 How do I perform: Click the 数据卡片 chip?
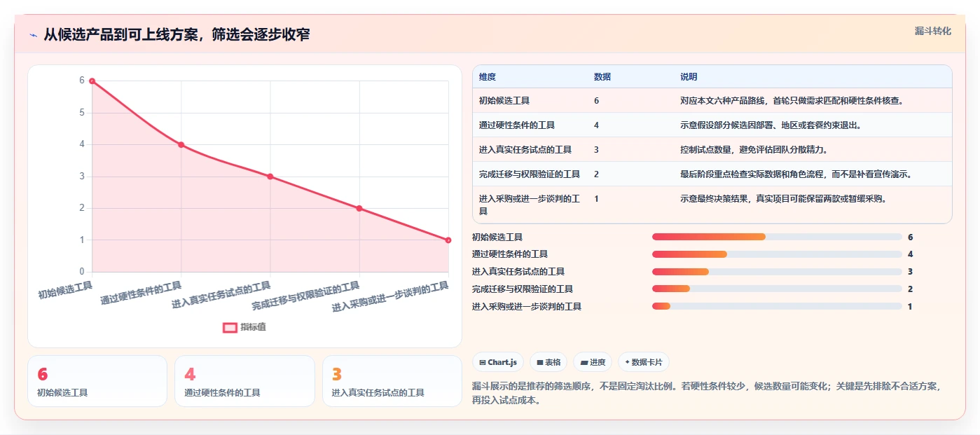(643, 362)
